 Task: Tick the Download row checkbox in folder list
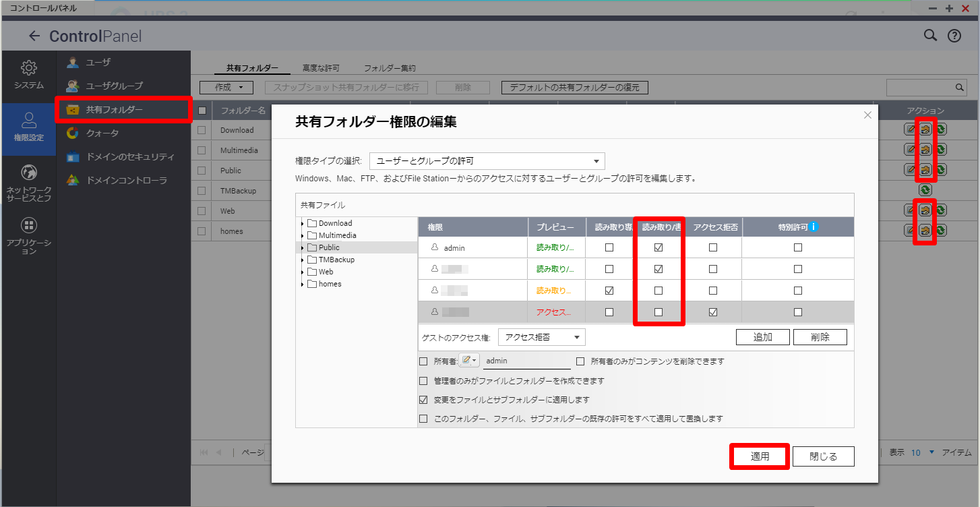click(202, 130)
